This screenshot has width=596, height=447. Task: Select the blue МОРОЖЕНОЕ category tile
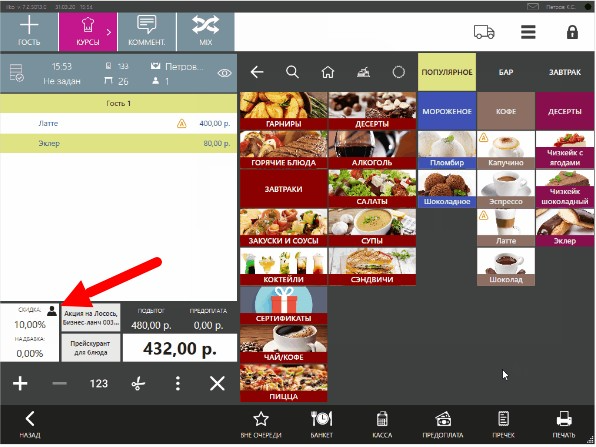(x=447, y=111)
